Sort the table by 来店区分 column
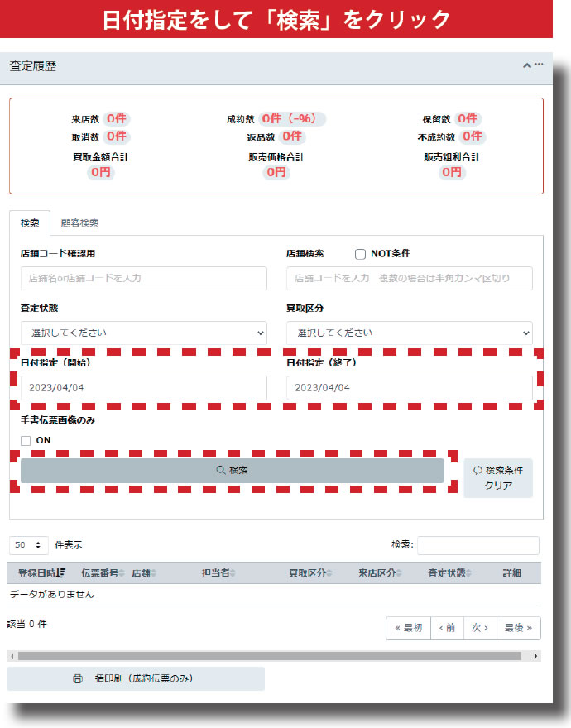 point(380,573)
